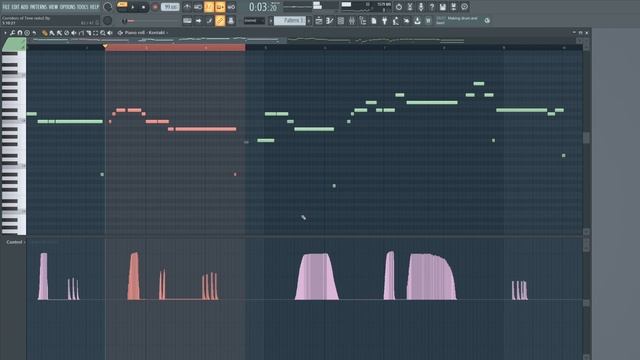Image resolution: width=640 pixels, height=360 pixels.
Task: Open the FILE menu
Action: click(7, 7)
